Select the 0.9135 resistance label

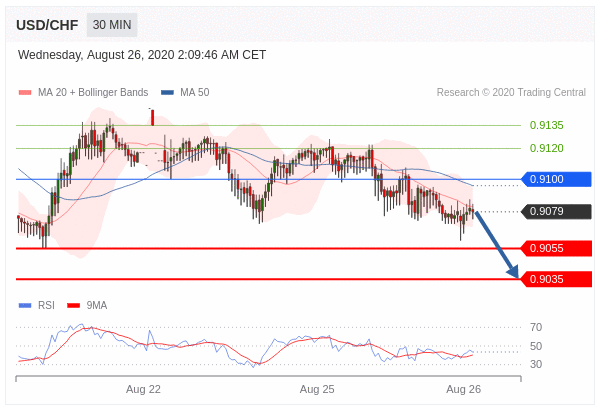tap(546, 125)
